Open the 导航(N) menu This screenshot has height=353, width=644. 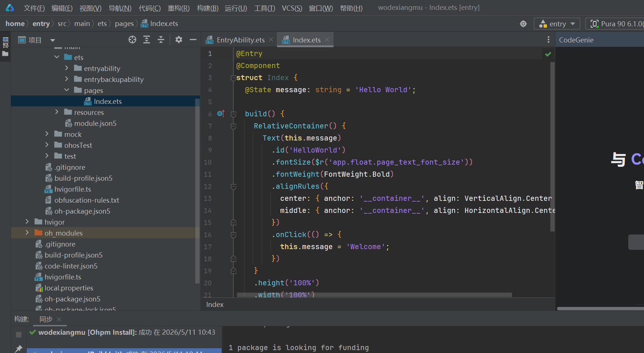point(120,8)
